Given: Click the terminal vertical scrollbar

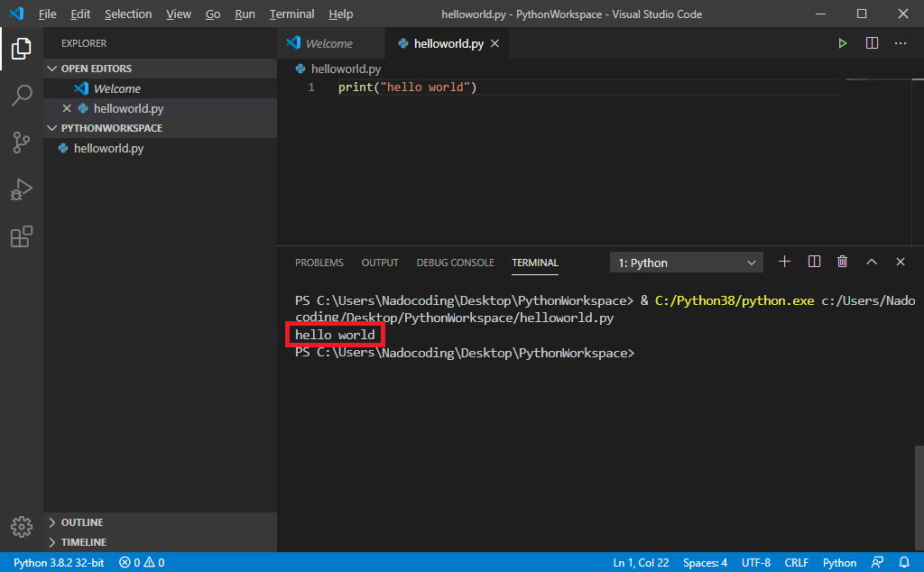Looking at the screenshot, I should tap(919, 498).
